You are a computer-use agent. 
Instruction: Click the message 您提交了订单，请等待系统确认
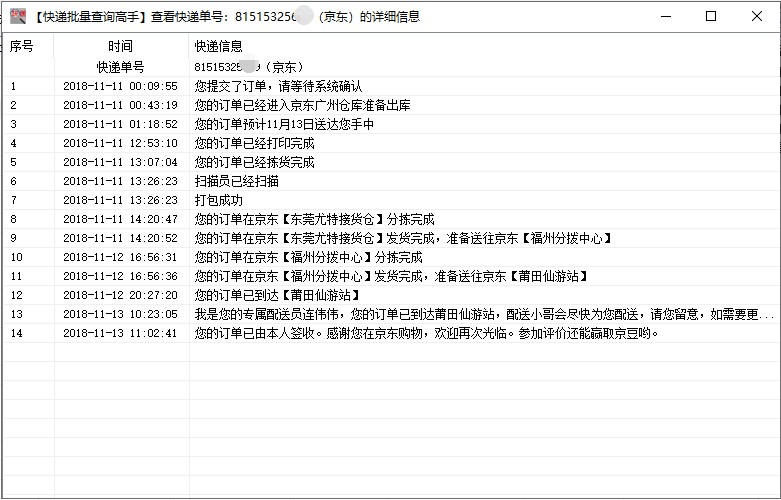pos(278,86)
